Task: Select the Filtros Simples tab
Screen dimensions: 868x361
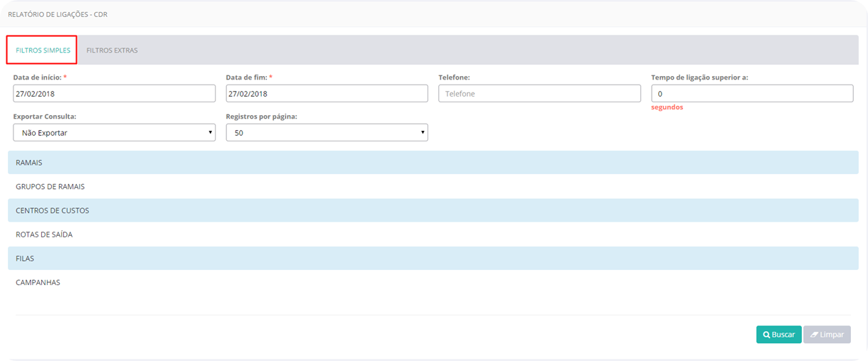Action: 43,50
